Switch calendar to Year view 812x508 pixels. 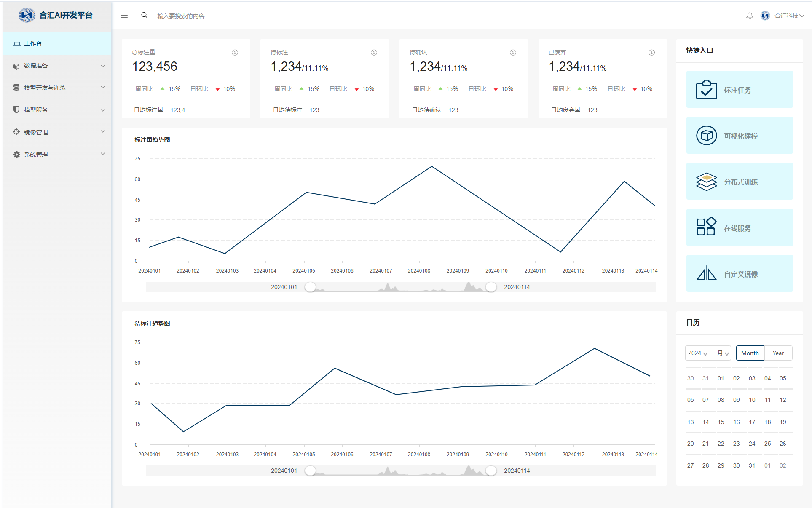click(778, 353)
